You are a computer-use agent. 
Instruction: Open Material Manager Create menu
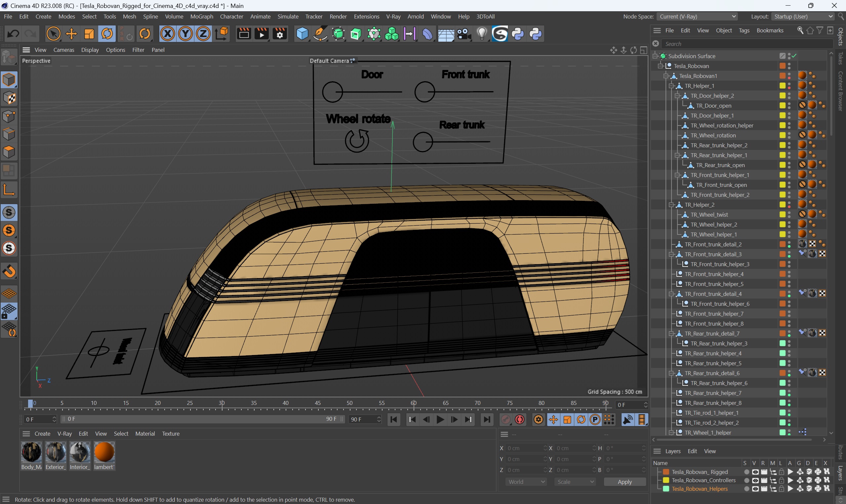click(43, 434)
